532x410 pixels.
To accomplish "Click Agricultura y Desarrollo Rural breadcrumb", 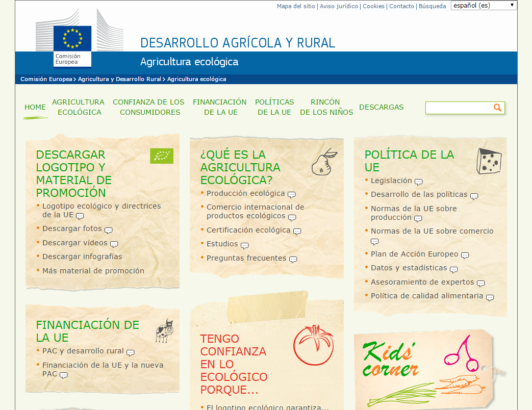I will [x=119, y=79].
